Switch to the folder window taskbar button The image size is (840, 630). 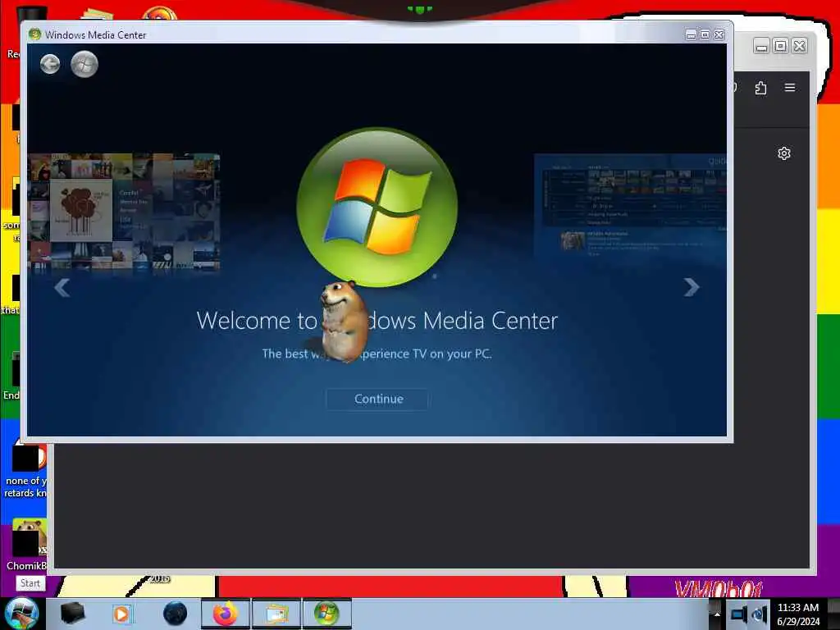coord(276,614)
